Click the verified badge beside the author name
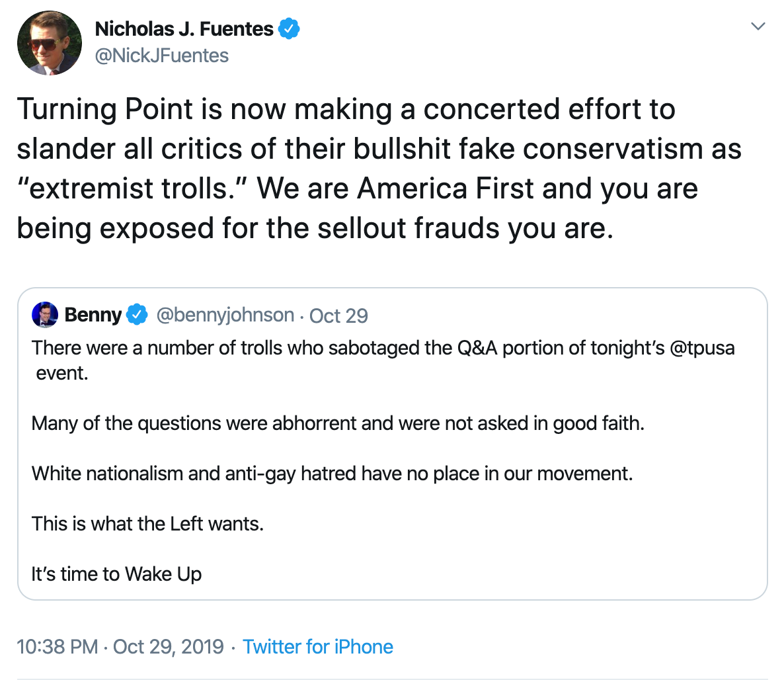This screenshot has height=680, width=784. coord(289,28)
